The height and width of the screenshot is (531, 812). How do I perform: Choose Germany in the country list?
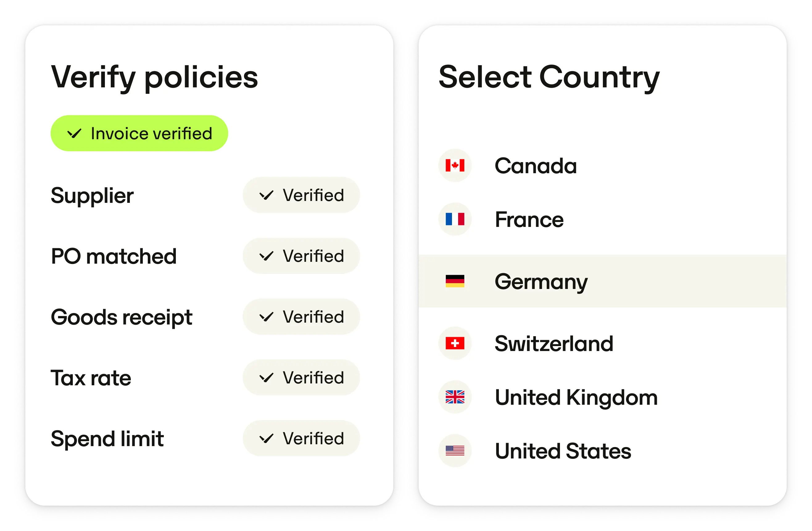tap(541, 282)
